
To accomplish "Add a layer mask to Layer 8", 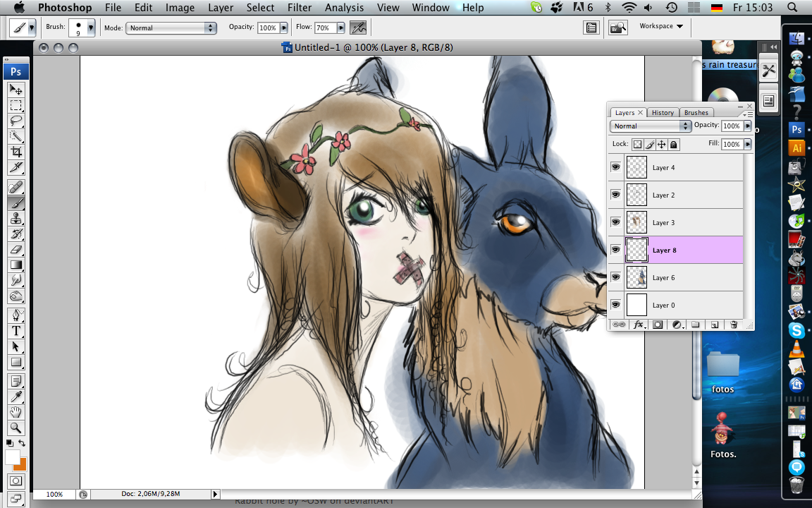I will pos(658,325).
